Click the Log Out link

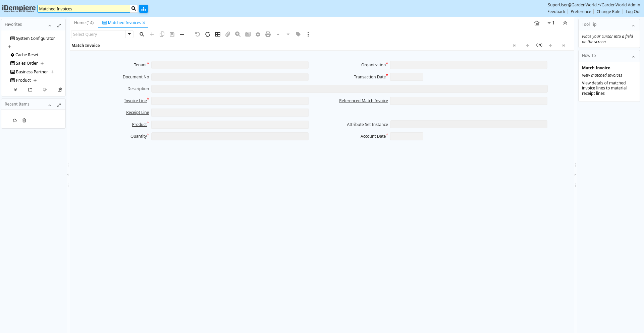coord(633,12)
